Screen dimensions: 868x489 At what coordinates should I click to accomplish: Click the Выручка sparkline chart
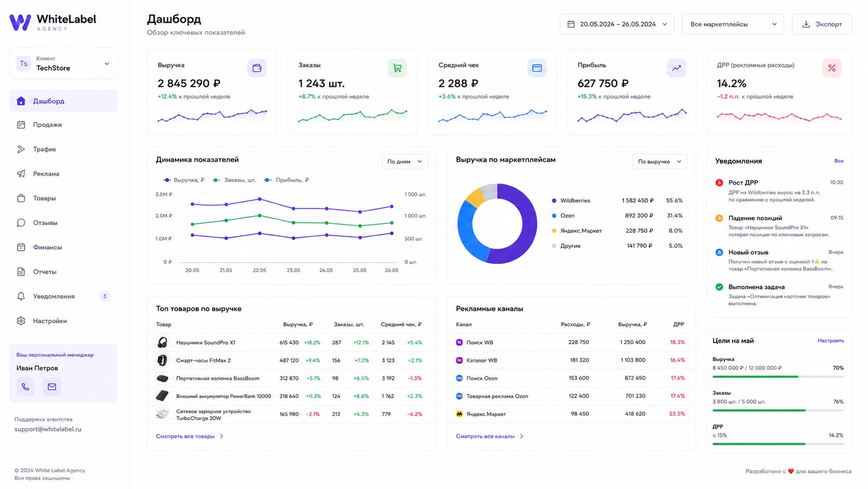[x=212, y=116]
